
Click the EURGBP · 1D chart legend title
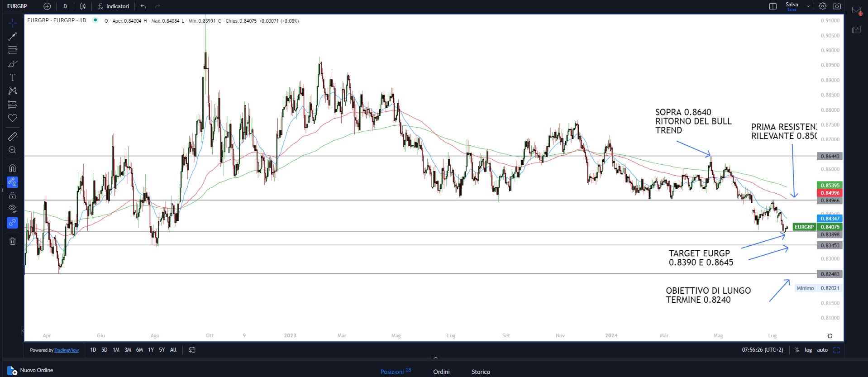click(57, 20)
